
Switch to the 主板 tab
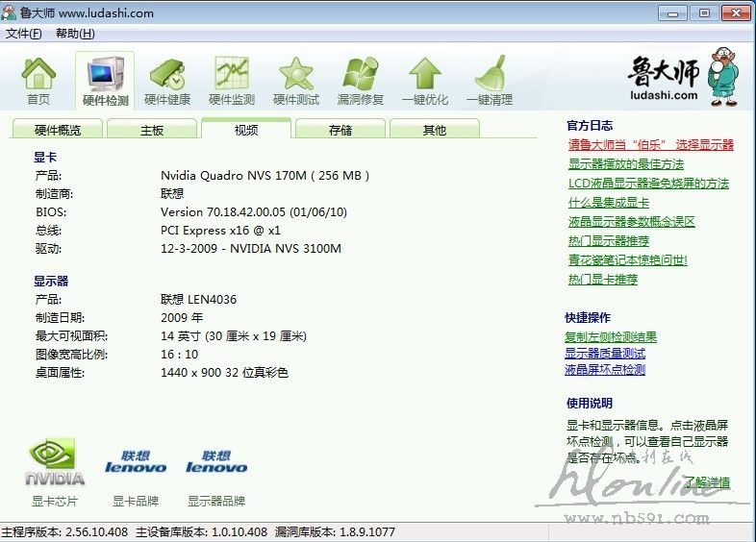(x=152, y=130)
